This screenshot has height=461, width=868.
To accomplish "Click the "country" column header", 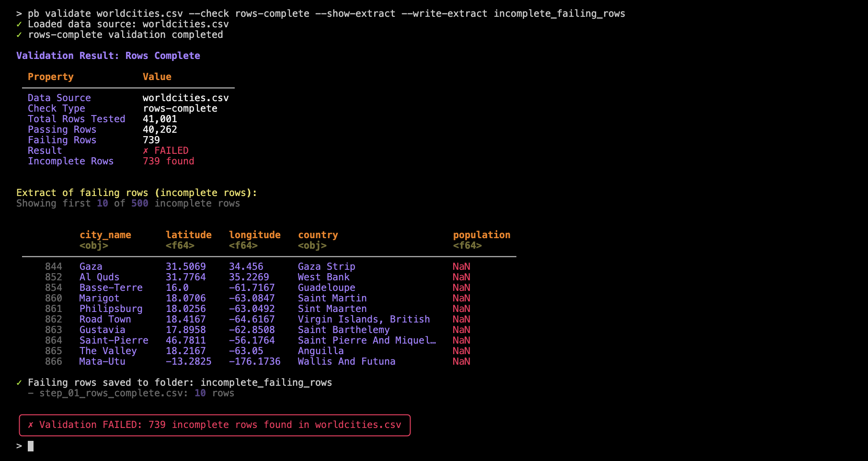I will click(318, 235).
